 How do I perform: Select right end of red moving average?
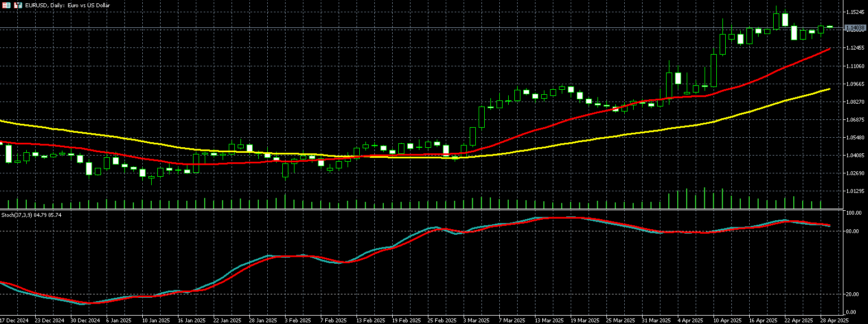[x=830, y=49]
